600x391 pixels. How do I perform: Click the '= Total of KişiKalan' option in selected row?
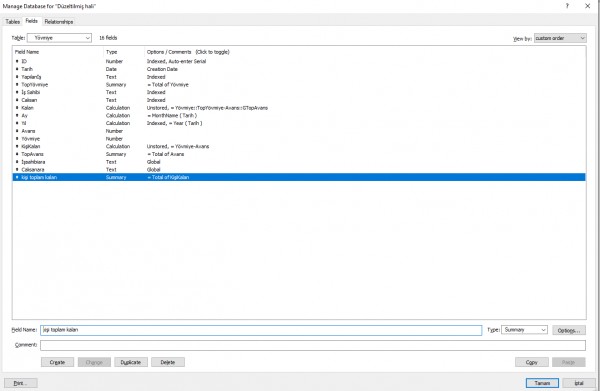tap(168, 177)
